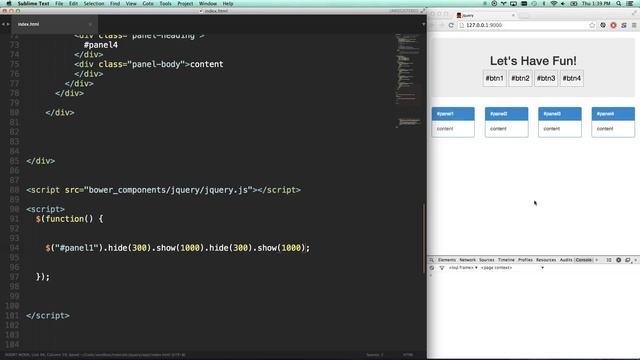Open the browser's hamburger menu
This screenshot has width=640, height=360.
(634, 25)
